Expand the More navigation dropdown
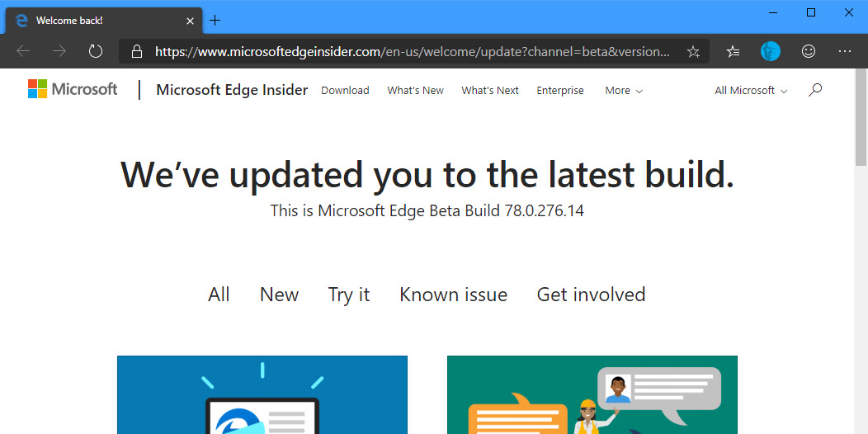 (624, 90)
